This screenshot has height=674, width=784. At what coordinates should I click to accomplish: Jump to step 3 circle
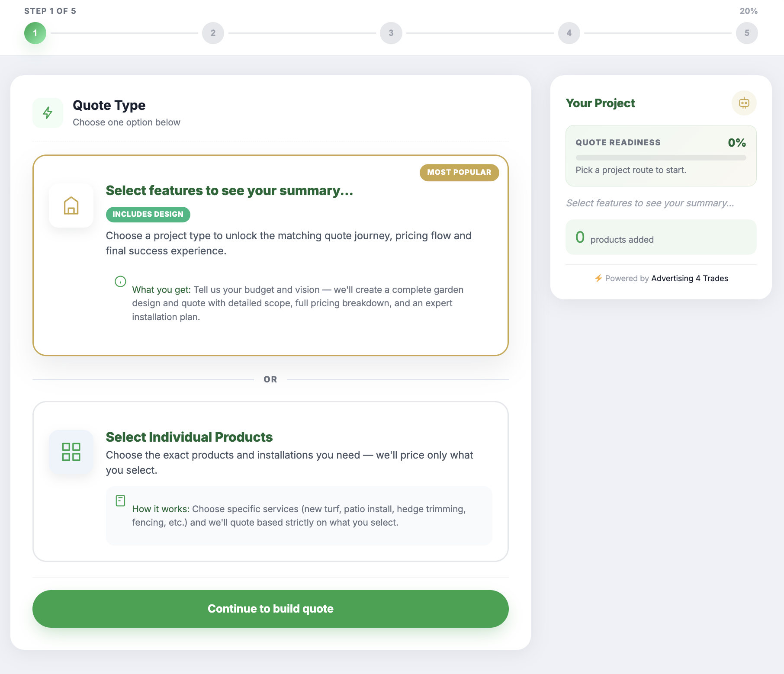391,33
